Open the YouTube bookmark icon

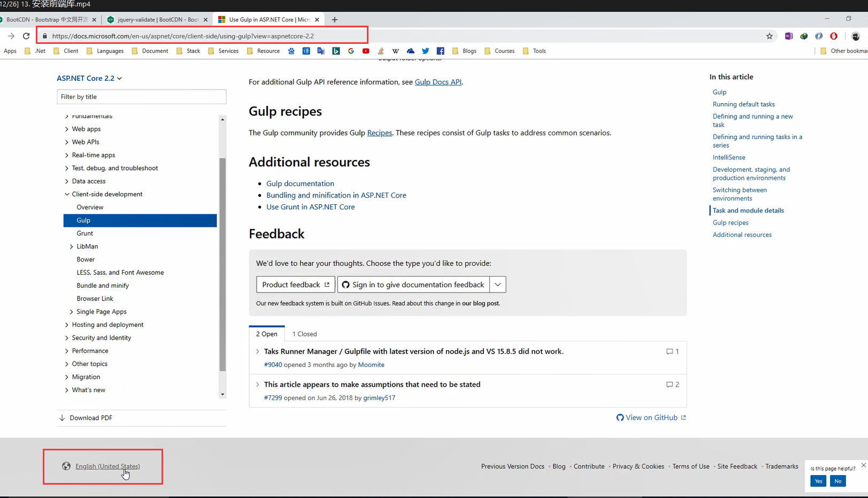366,51
